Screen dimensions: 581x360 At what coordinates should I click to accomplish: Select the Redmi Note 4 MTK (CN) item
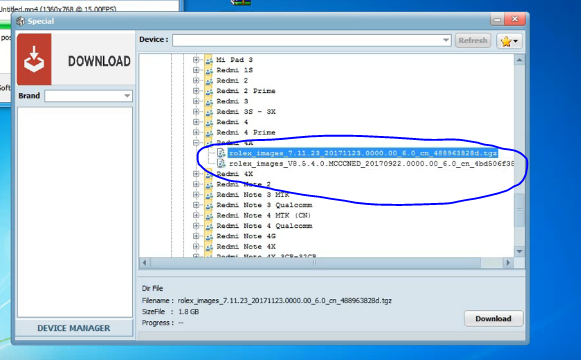click(263, 215)
